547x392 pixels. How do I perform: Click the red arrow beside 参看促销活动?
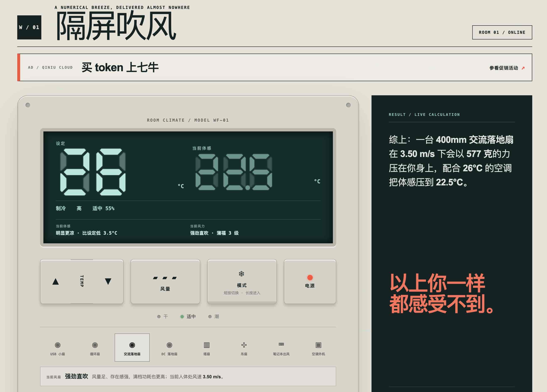[x=523, y=68]
